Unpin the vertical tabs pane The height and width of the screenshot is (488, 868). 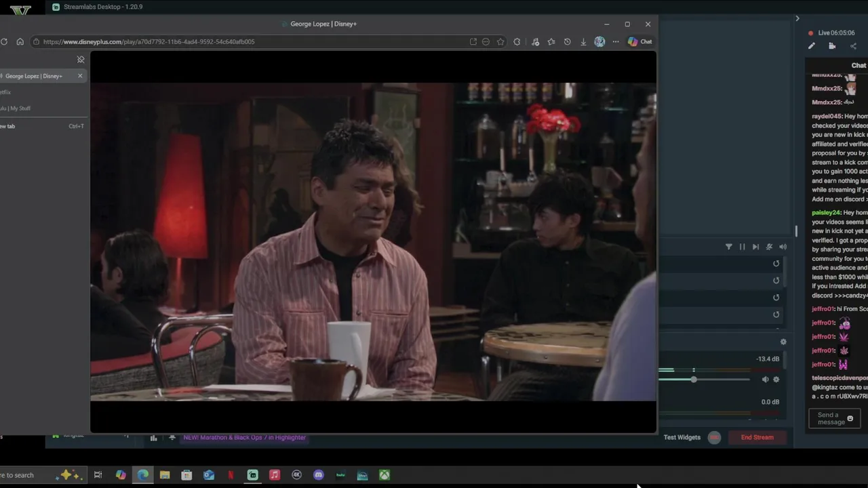point(81,60)
